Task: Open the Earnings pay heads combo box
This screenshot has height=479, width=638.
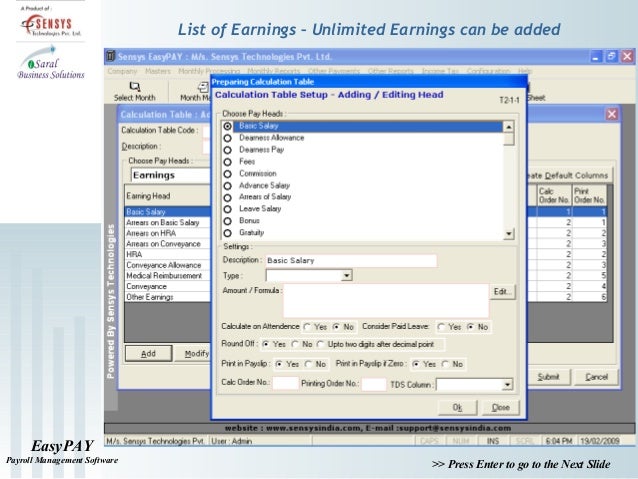Action: click(x=170, y=175)
